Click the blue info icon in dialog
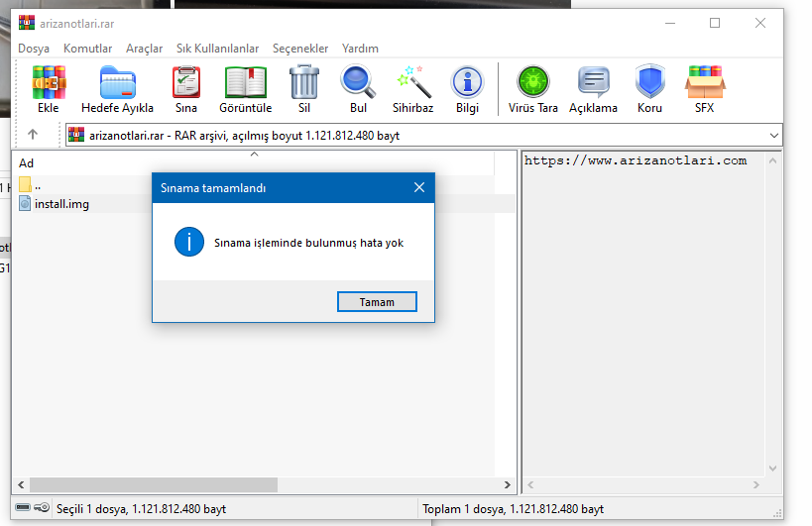Image resolution: width=812 pixels, height=526 pixels. [189, 242]
